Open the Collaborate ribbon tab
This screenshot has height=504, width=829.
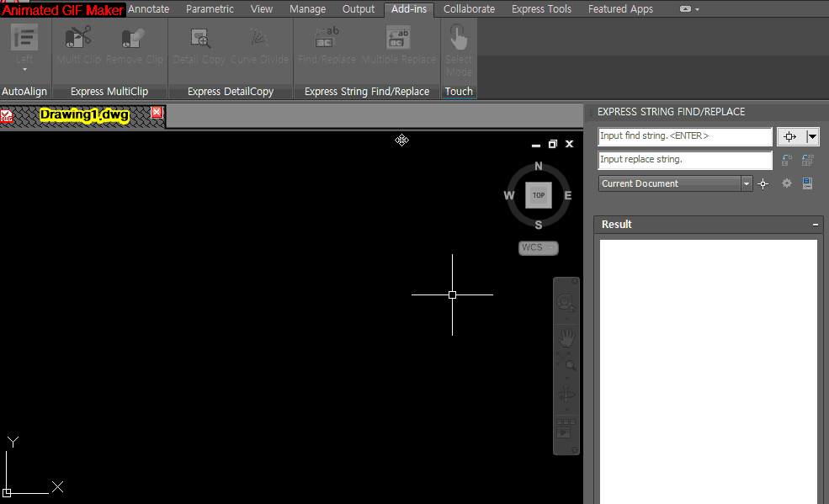pyautogui.click(x=469, y=9)
